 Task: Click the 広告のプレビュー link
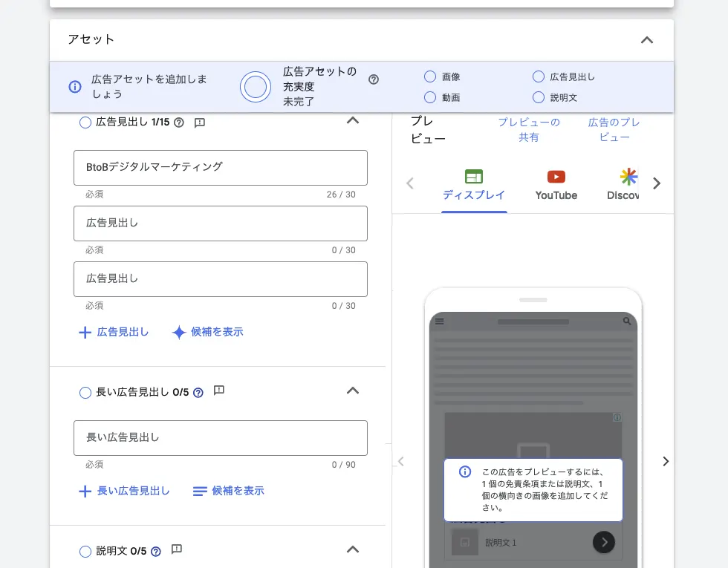[x=614, y=129]
